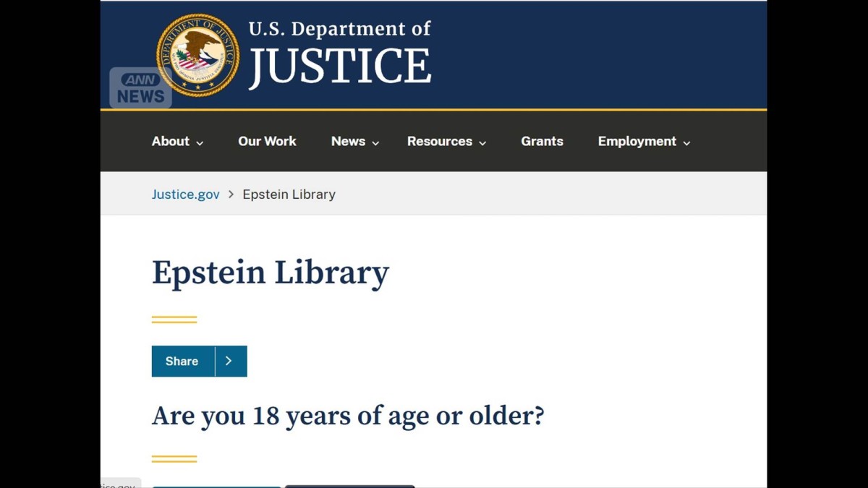Viewport: 868px width, 488px height.
Task: Click the Epstein Library page heading
Action: [270, 273]
